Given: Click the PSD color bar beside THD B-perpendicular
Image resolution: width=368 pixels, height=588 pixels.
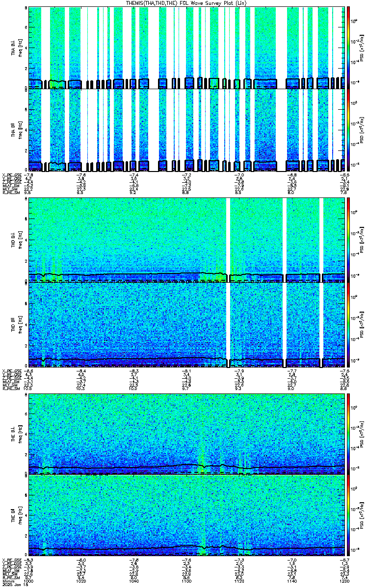Looking at the screenshot, I should point(348,239).
